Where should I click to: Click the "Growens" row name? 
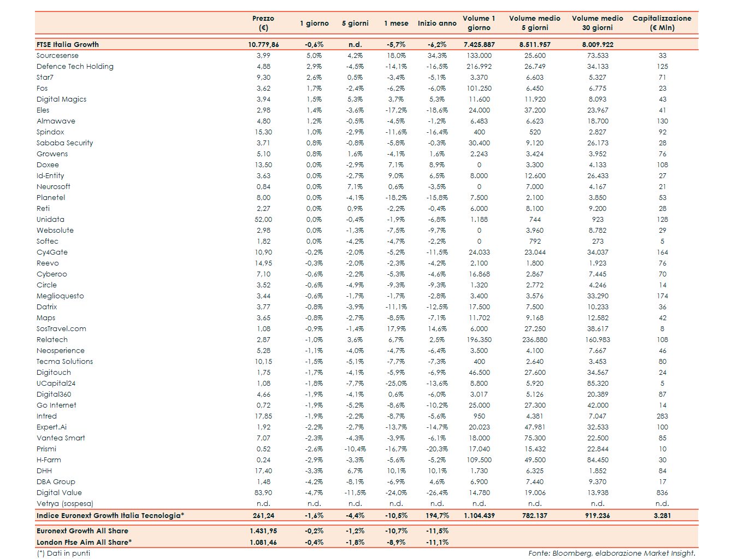coord(52,154)
